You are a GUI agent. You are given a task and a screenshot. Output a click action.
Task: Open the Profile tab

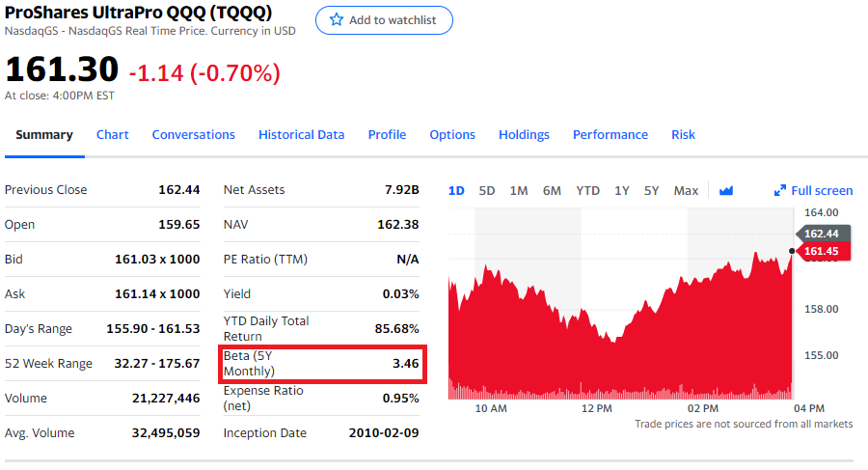tap(387, 135)
